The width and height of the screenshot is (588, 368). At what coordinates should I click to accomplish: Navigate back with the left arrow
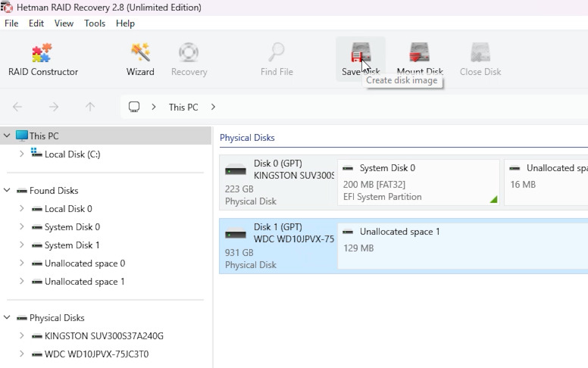(x=17, y=108)
